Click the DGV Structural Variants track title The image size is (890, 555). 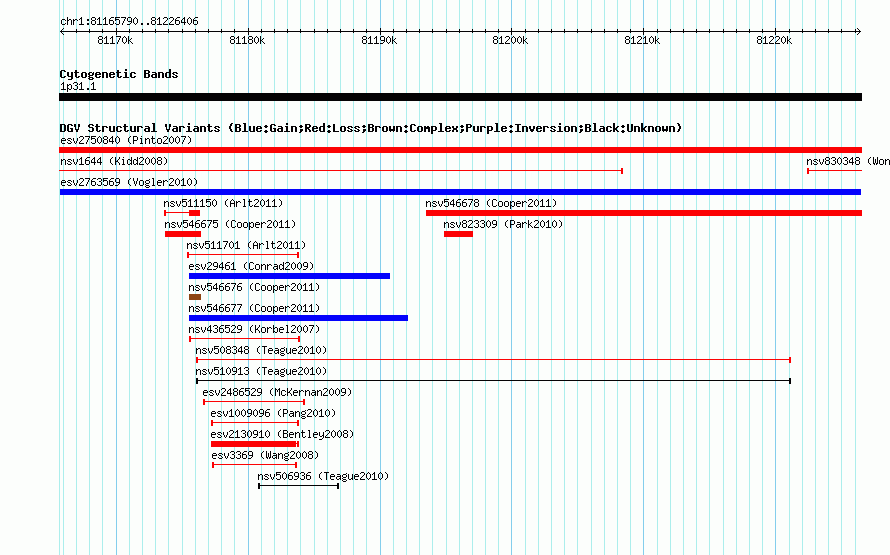tap(371, 128)
